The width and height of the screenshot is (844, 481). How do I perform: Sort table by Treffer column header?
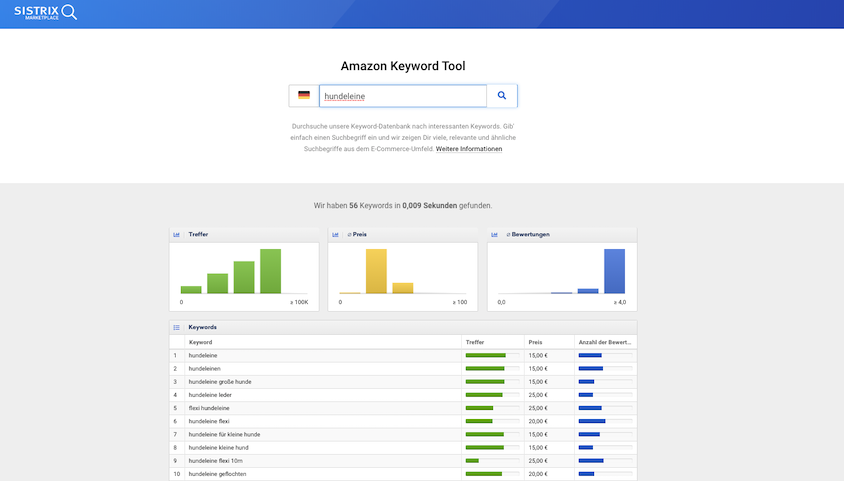click(x=476, y=342)
